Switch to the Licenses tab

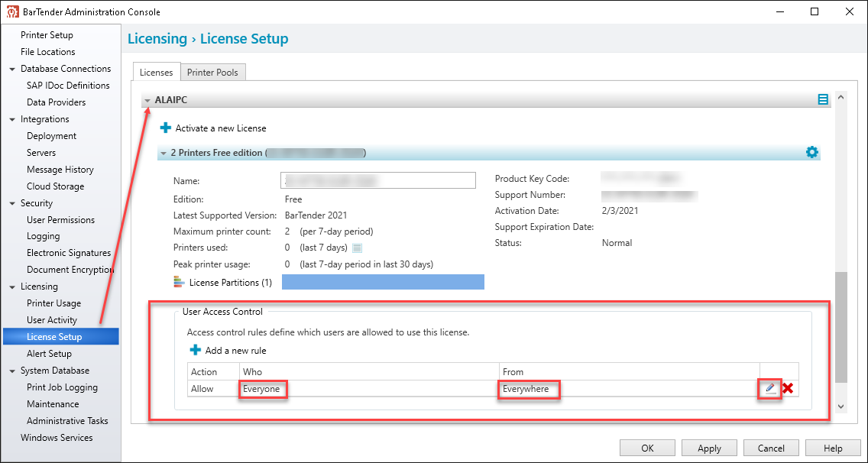point(157,72)
